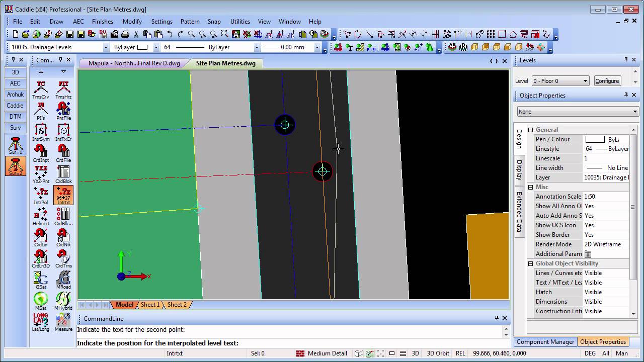This screenshot has height=362, width=644.
Task: Select the TrnsCrv survey tool
Action: tap(41, 89)
